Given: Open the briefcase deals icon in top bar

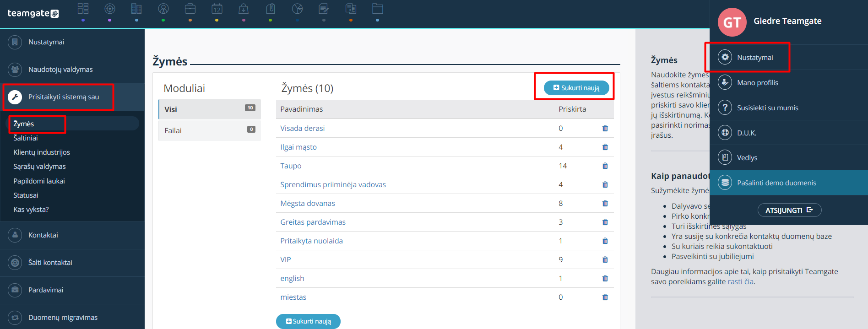Looking at the screenshot, I should [x=190, y=9].
